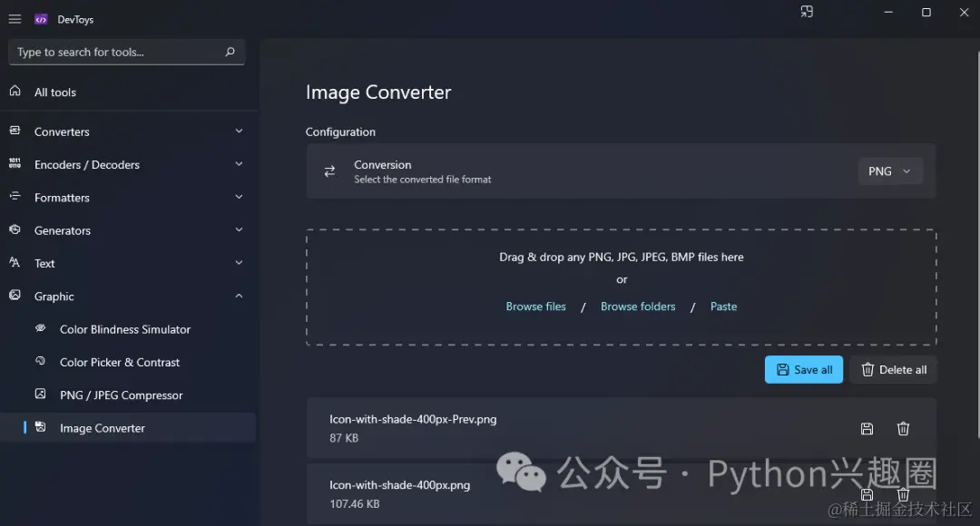Maximize the DevToys window

926,12
